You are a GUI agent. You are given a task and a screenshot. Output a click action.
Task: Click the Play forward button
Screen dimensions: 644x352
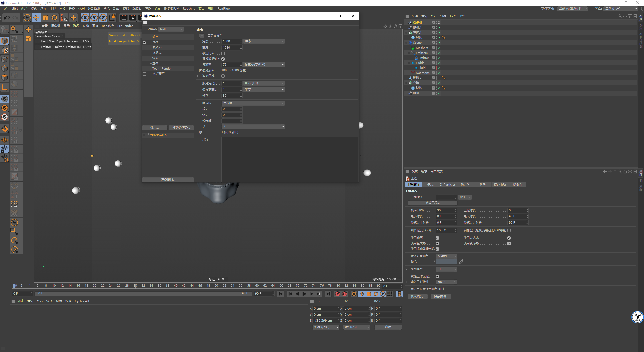coord(304,294)
